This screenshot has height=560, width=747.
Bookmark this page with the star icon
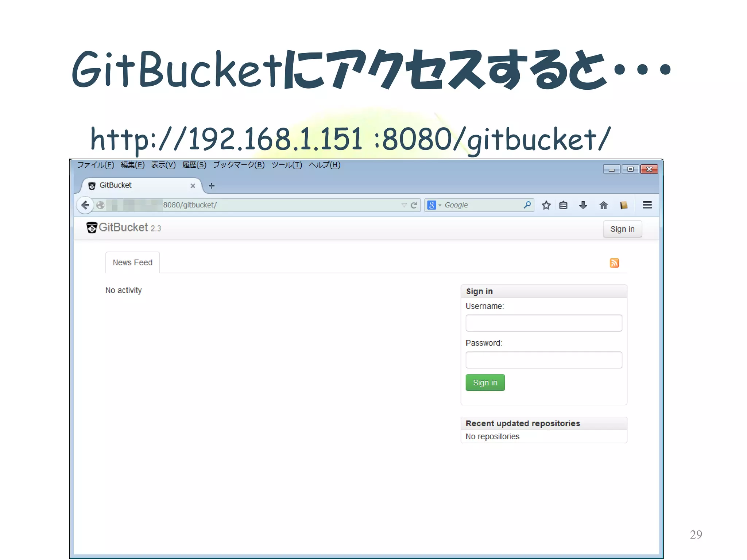point(546,205)
